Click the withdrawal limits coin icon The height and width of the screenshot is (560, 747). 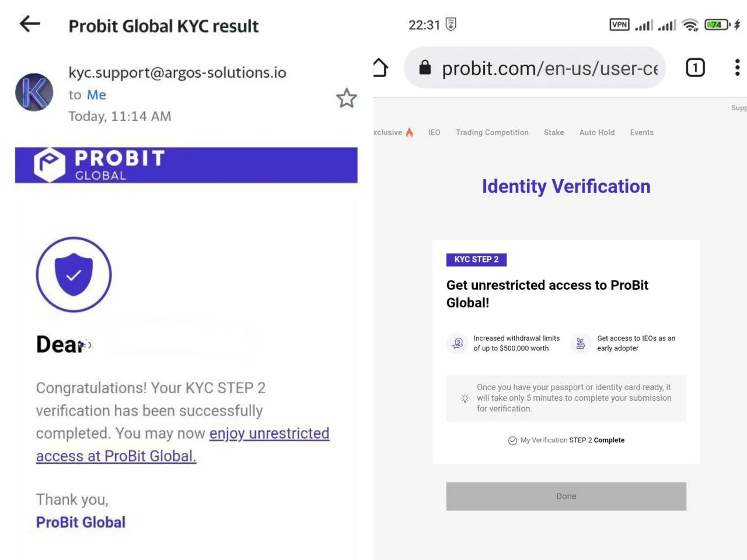(458, 343)
